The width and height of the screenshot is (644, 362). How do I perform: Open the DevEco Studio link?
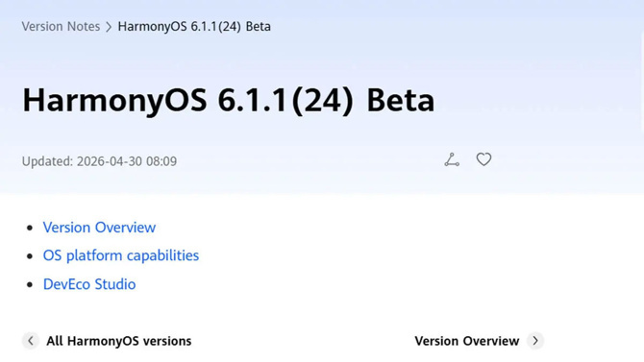coord(89,284)
